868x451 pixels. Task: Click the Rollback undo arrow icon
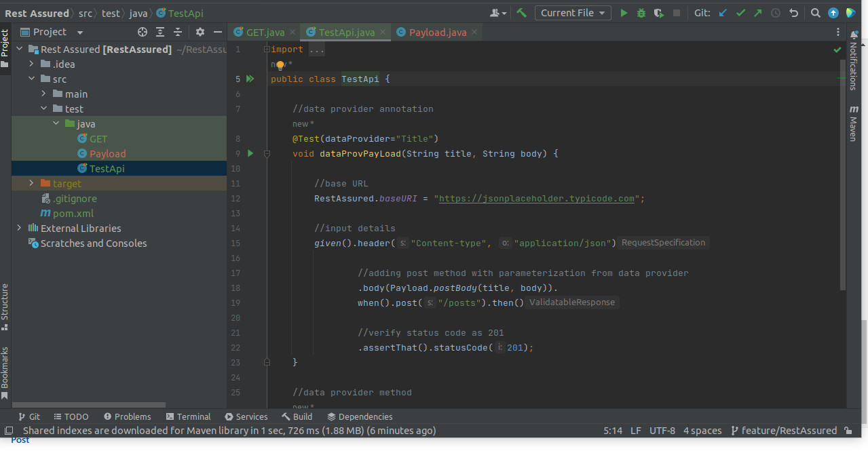793,13
